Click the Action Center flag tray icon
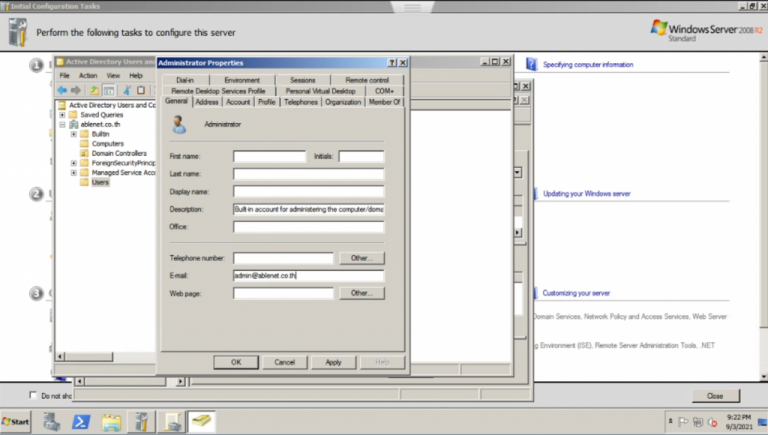This screenshot has height=435, width=768. 683,422
